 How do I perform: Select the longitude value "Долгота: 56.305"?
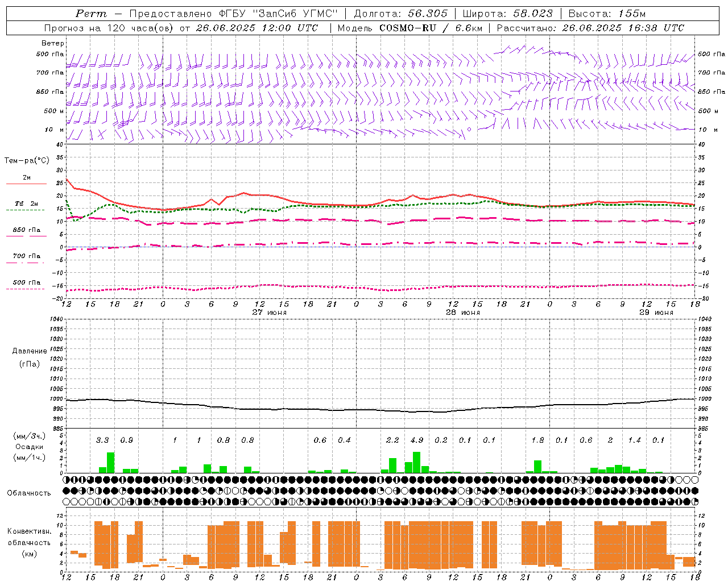(401, 14)
